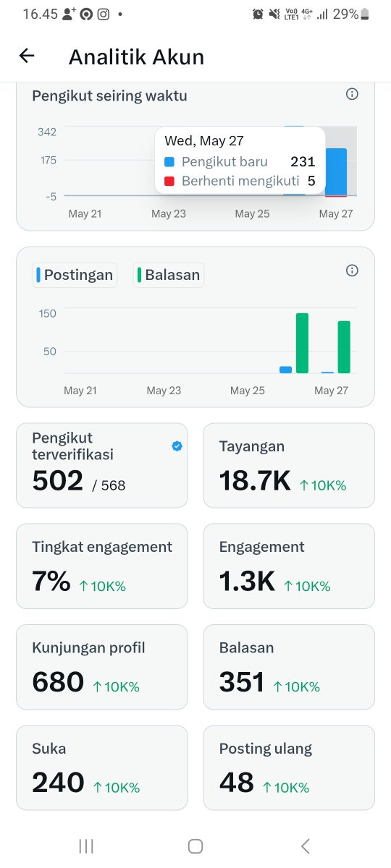Click 'Pengikut baru' tooltip row
This screenshot has height=868, width=391.
coord(240,162)
